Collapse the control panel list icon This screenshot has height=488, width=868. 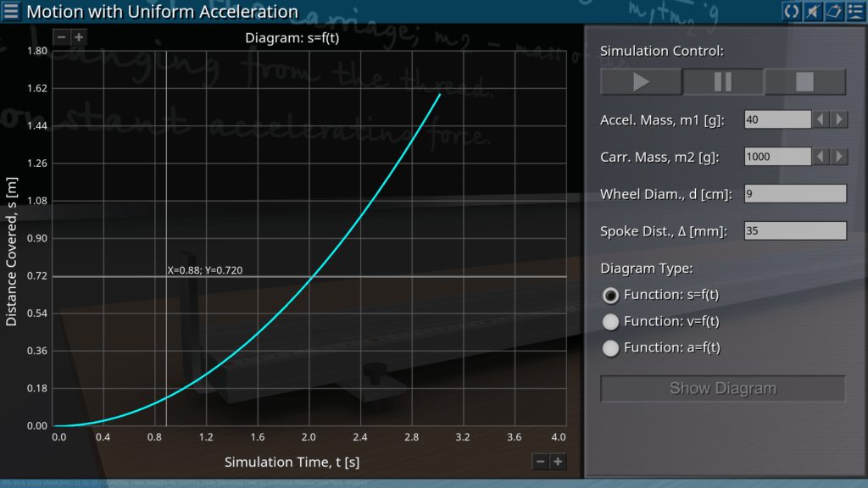854,11
